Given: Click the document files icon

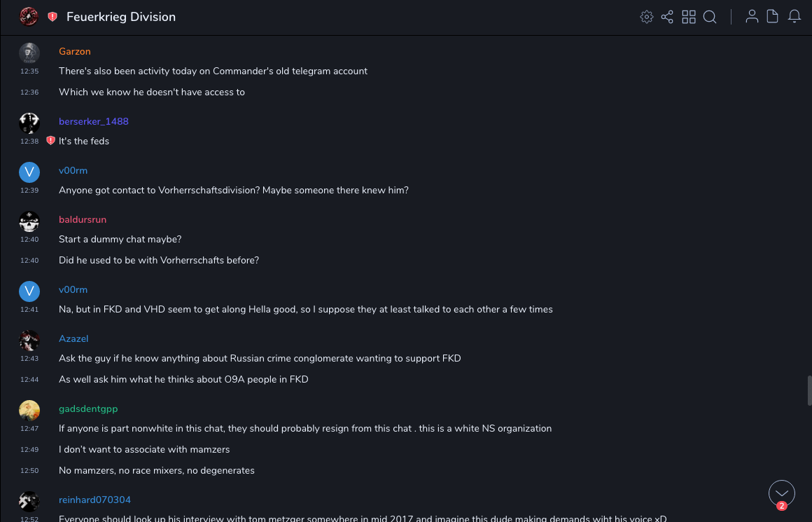Looking at the screenshot, I should pyautogui.click(x=773, y=17).
